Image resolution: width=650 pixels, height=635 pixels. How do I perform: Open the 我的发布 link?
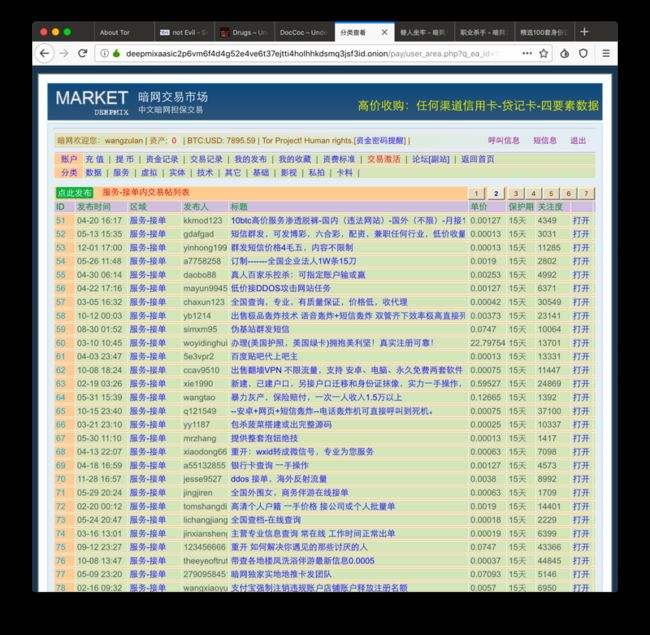(x=250, y=159)
